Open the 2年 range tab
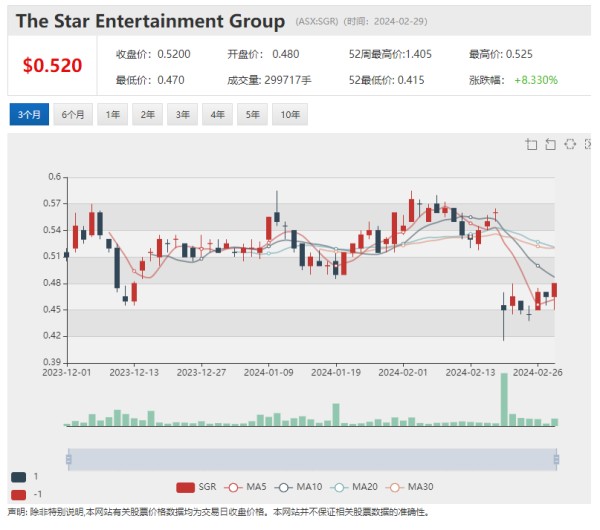This screenshot has height=530, width=600. [x=147, y=114]
